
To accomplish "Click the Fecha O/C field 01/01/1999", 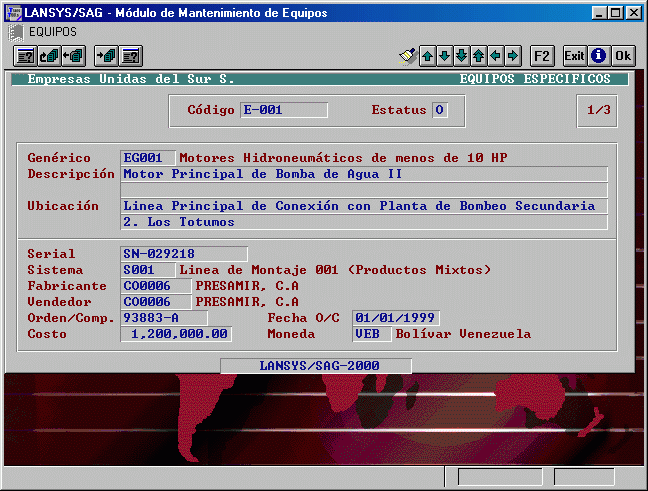I will pyautogui.click(x=395, y=318).
